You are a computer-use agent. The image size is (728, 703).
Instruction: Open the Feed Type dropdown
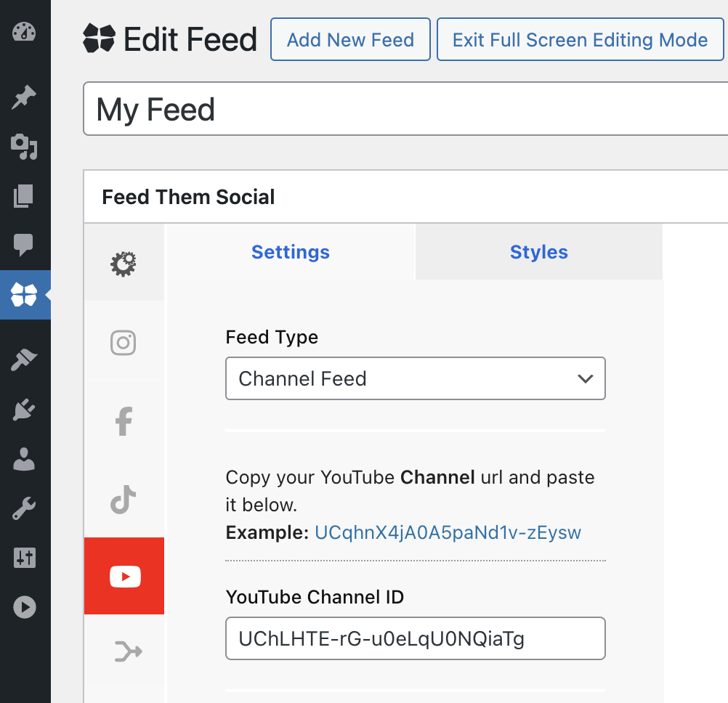tap(416, 378)
